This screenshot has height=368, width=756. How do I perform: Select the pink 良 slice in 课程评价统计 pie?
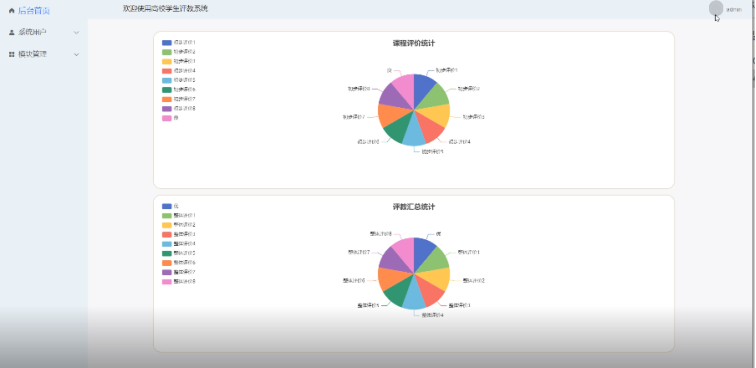tap(405, 88)
